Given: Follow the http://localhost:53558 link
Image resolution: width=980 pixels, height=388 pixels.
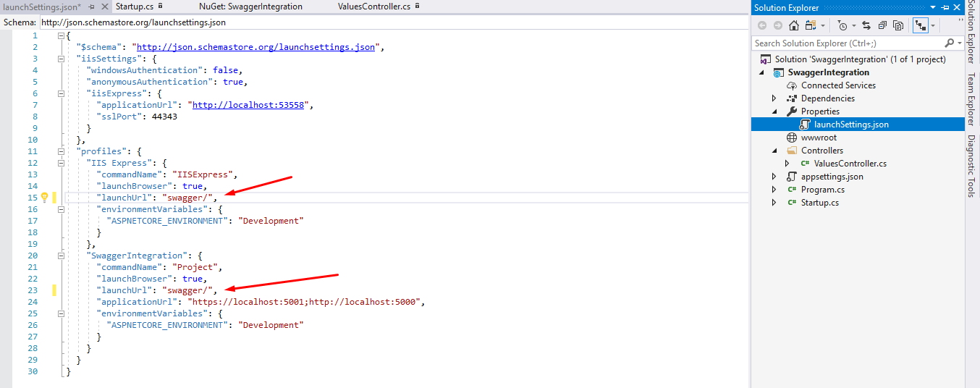Looking at the screenshot, I should click(249, 105).
